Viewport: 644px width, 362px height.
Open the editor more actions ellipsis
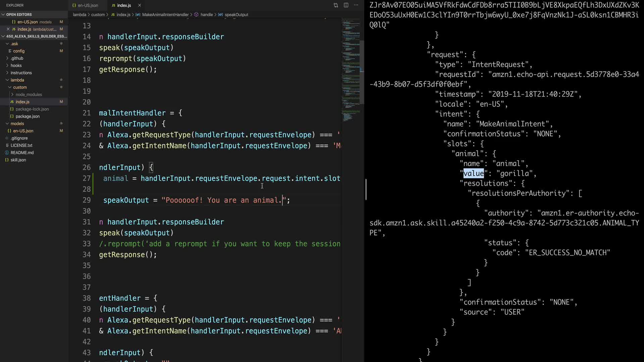point(356,5)
